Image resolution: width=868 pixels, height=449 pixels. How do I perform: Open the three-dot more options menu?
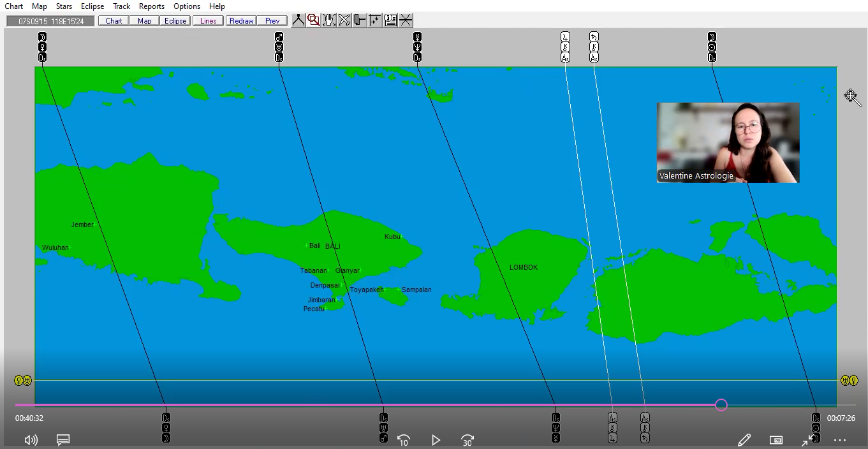pyautogui.click(x=839, y=440)
